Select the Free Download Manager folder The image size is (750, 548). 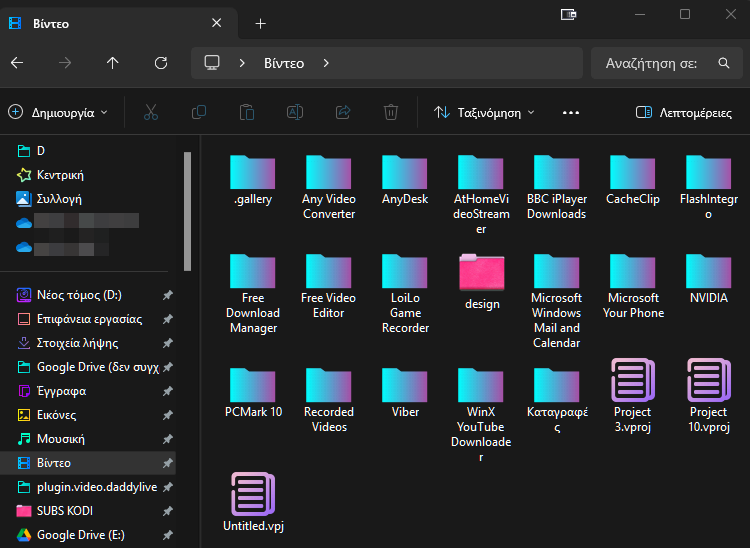[x=253, y=294]
